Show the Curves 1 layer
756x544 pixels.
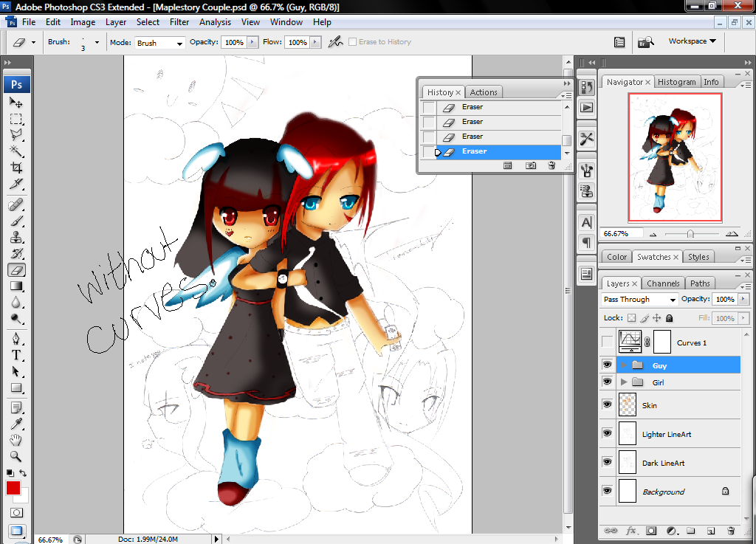pos(607,342)
